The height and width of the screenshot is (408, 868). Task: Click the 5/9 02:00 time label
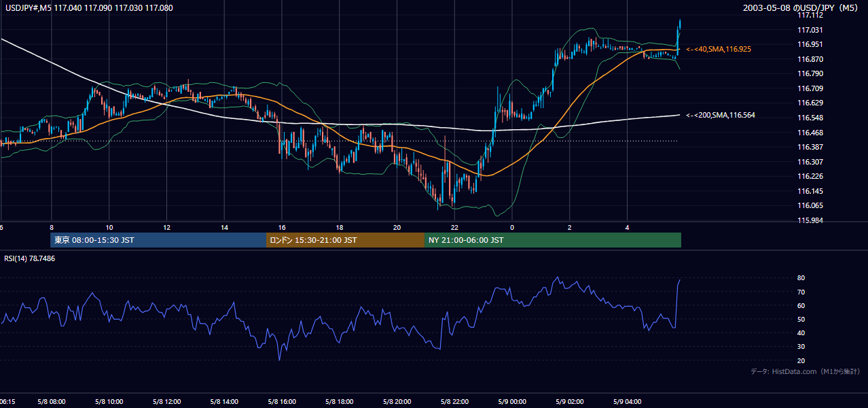tap(570, 402)
